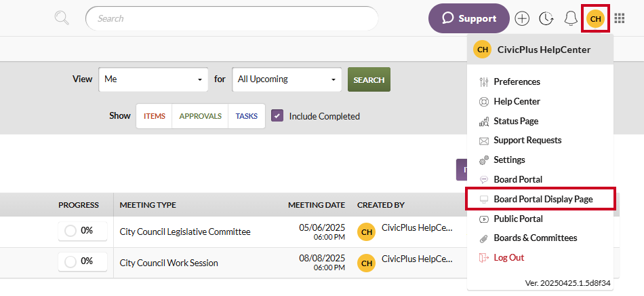The width and height of the screenshot is (644, 296).
Task: Toggle the ITEMS filter
Action: (155, 116)
